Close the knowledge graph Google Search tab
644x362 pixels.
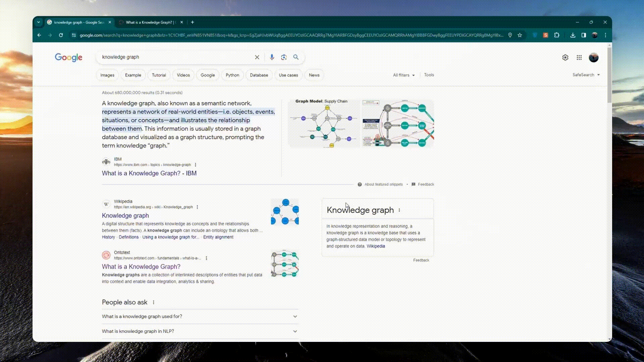tap(110, 22)
